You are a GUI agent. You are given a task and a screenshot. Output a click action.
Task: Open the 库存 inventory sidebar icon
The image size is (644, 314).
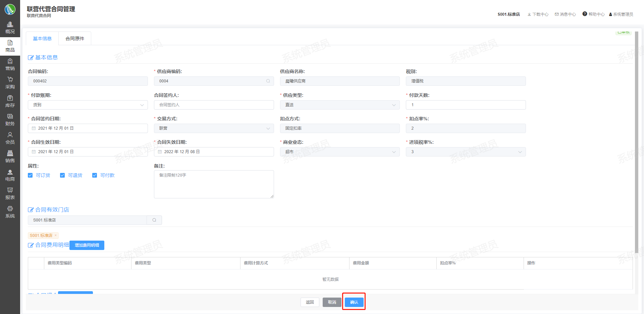coord(10,98)
